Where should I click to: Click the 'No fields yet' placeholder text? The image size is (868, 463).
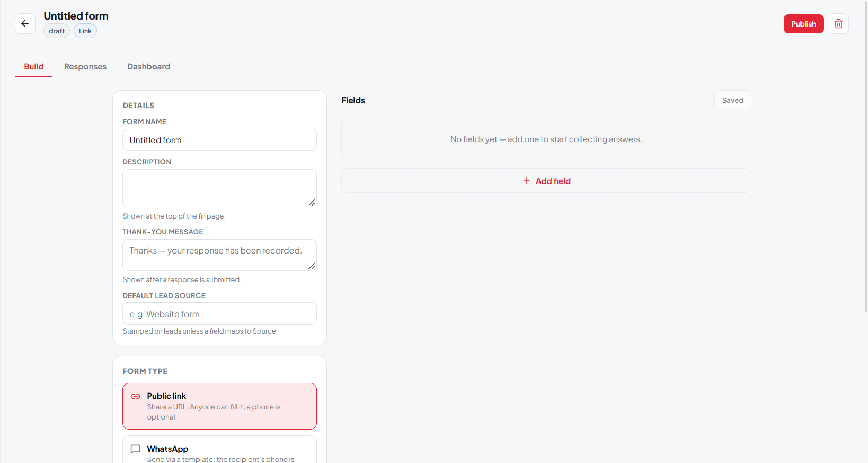tap(546, 139)
